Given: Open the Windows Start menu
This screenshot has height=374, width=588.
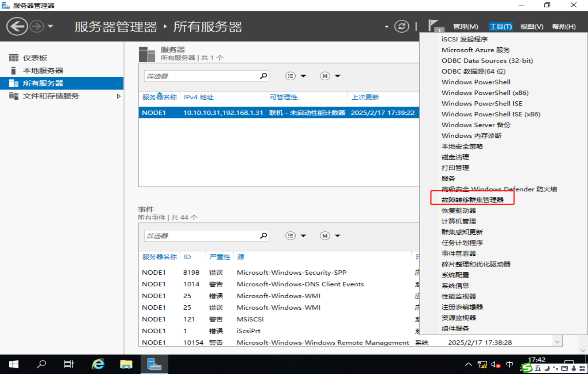Looking at the screenshot, I should pyautogui.click(x=13, y=364).
